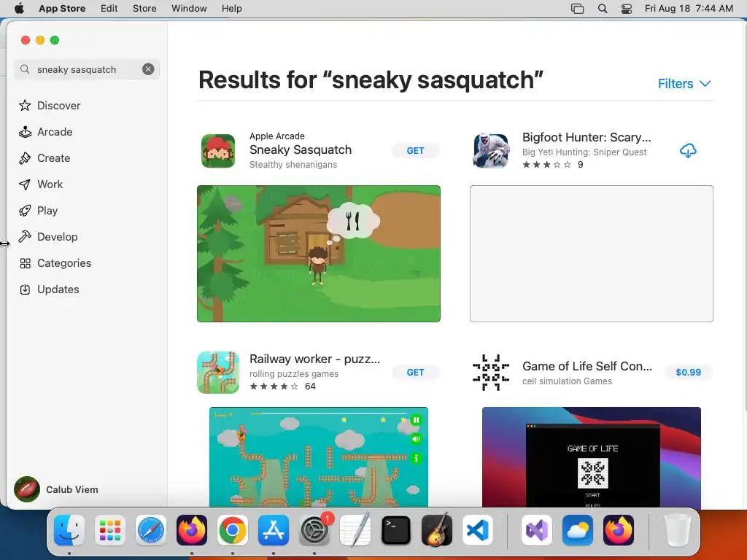Viewport: 747px width, 560px height.
Task: Open the Calub Viem account name
Action: point(72,489)
